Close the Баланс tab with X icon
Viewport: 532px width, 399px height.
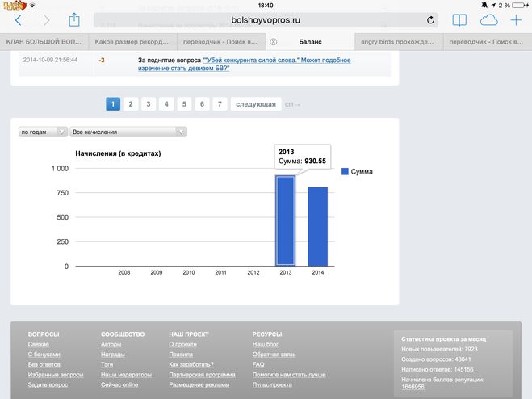(x=274, y=42)
